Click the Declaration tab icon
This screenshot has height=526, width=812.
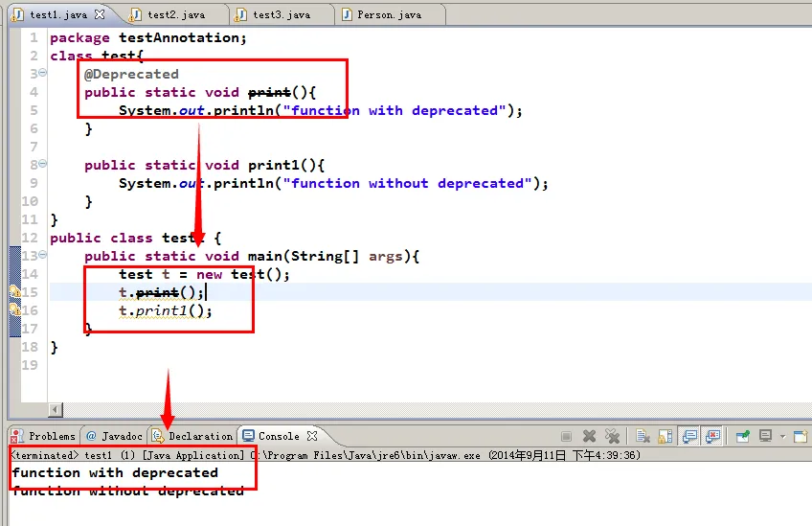[158, 436]
